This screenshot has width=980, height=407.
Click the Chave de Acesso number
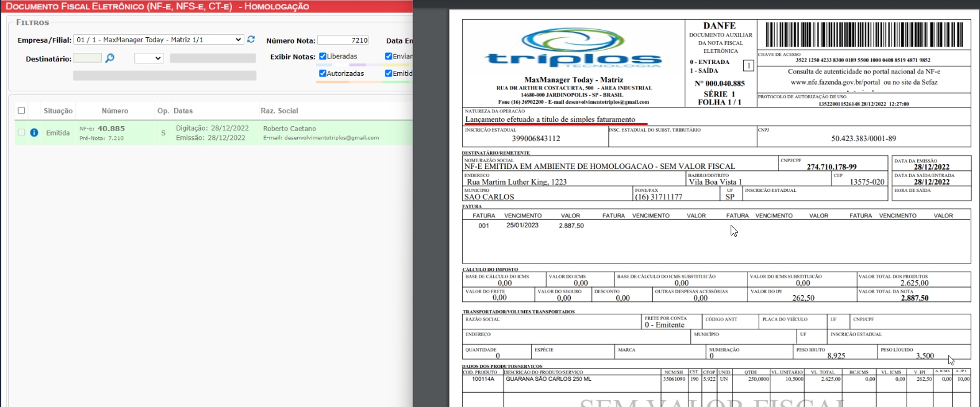[863, 60]
